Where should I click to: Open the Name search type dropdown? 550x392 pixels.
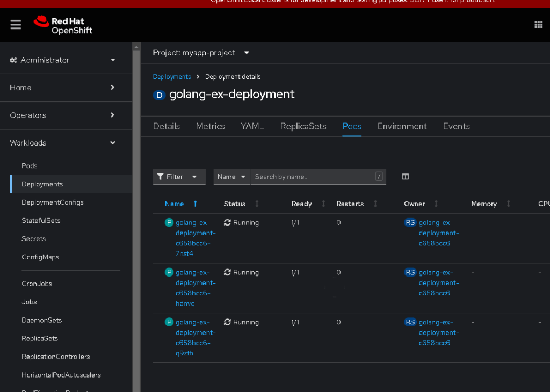tap(231, 177)
